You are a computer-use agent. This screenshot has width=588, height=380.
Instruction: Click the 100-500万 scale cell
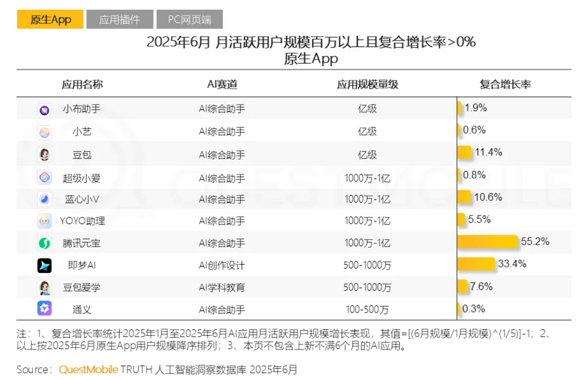[x=367, y=310]
